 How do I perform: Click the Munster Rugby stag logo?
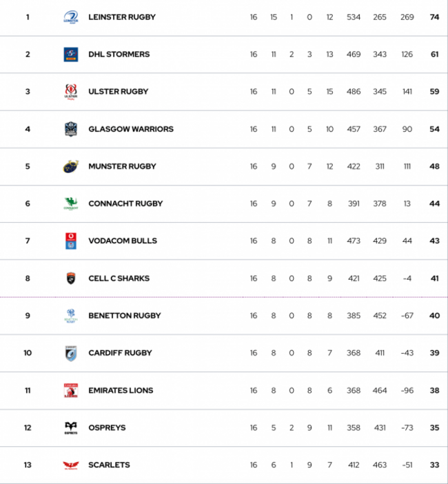click(71, 167)
